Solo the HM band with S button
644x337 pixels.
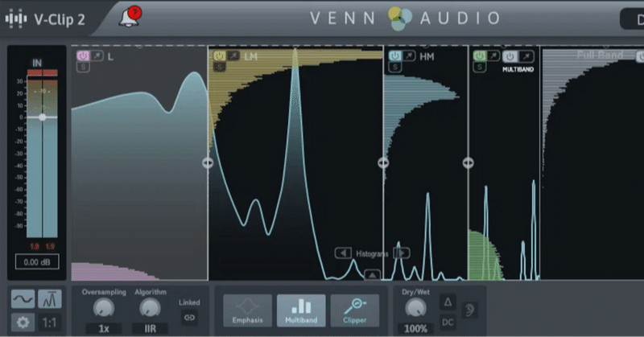click(395, 67)
